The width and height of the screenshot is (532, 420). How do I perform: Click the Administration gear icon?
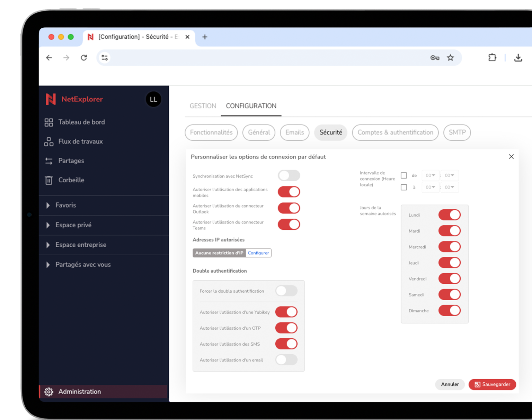point(49,392)
